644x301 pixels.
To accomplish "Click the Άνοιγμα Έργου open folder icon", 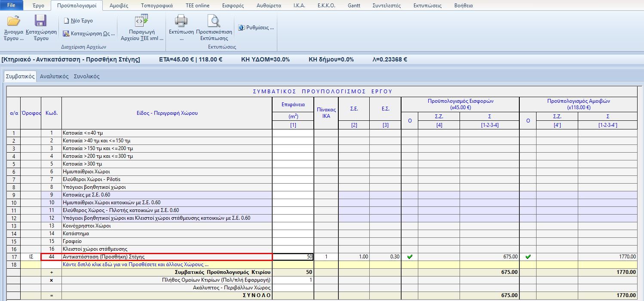I will 14,21.
